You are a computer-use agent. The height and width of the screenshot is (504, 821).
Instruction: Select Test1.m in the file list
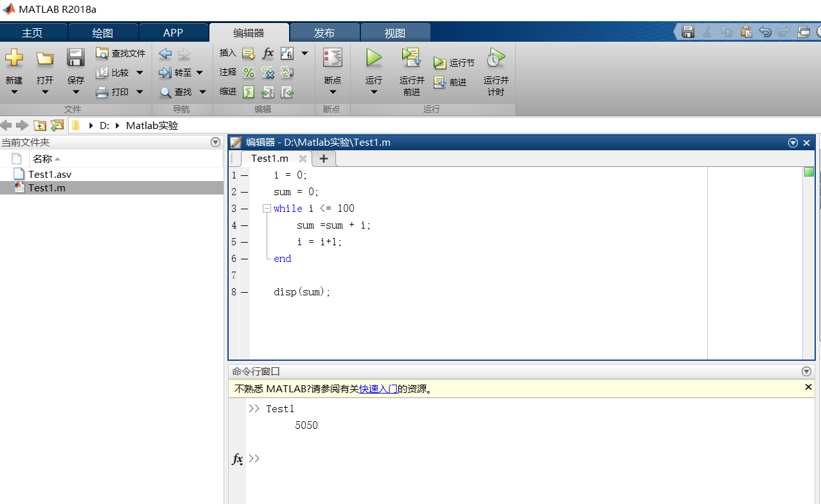[47, 188]
